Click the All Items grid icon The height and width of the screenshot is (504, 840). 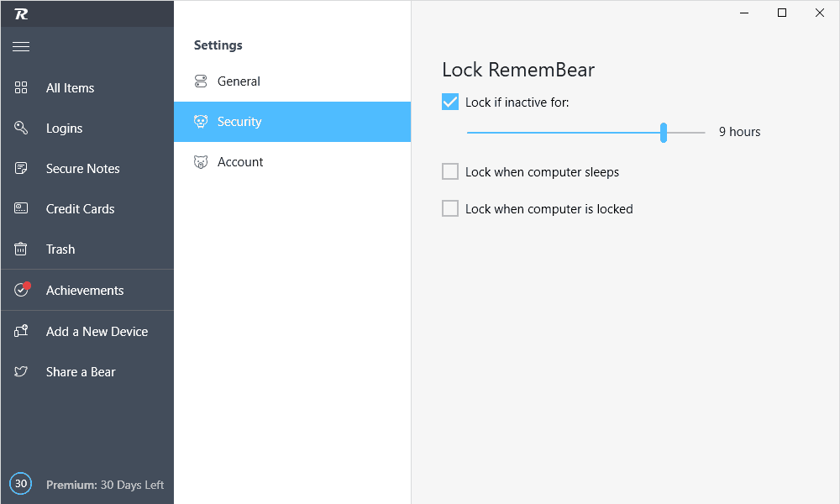pos(21,87)
